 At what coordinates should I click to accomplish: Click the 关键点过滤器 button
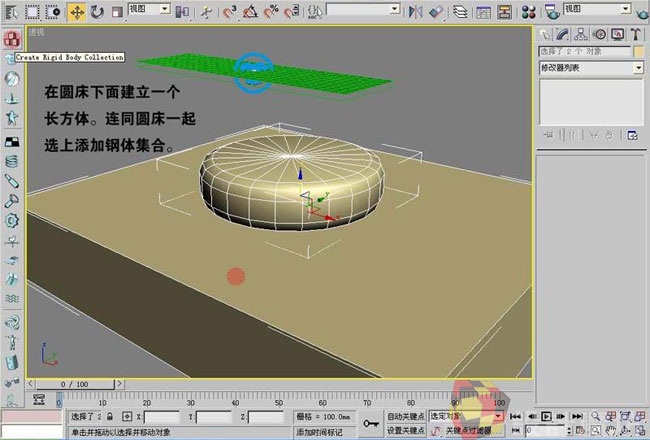click(x=468, y=430)
